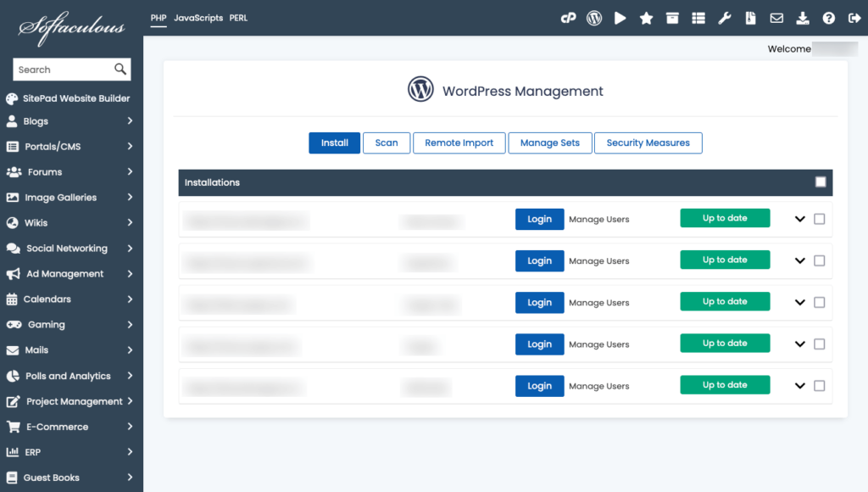This screenshot has width=868, height=492.
Task: Open the Scan tab
Action: [387, 143]
